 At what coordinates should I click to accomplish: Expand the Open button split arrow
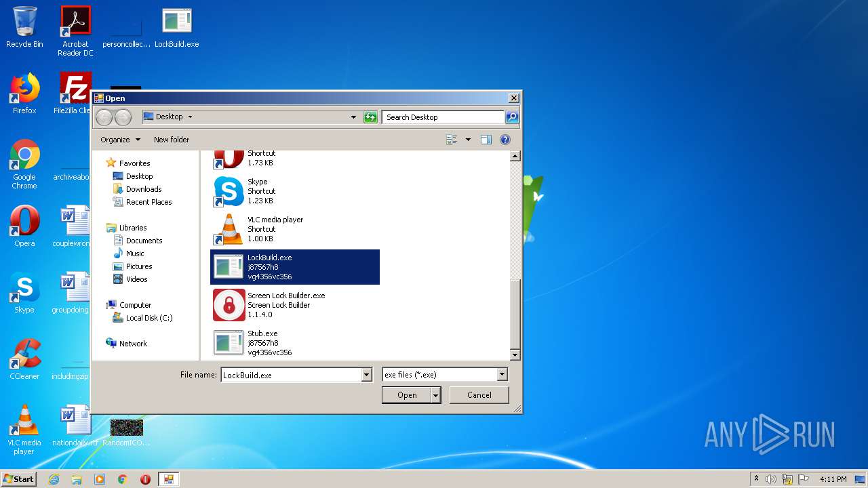[x=436, y=395]
